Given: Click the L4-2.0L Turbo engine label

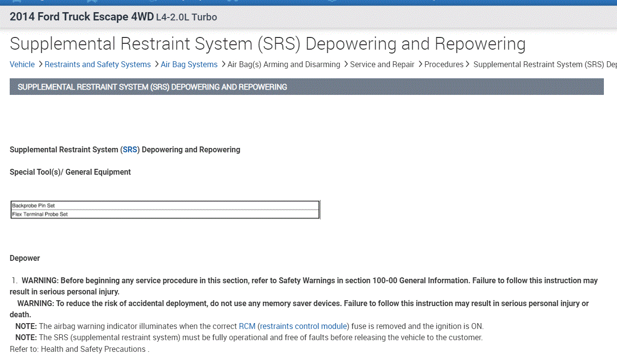Looking at the screenshot, I should 186,17.
